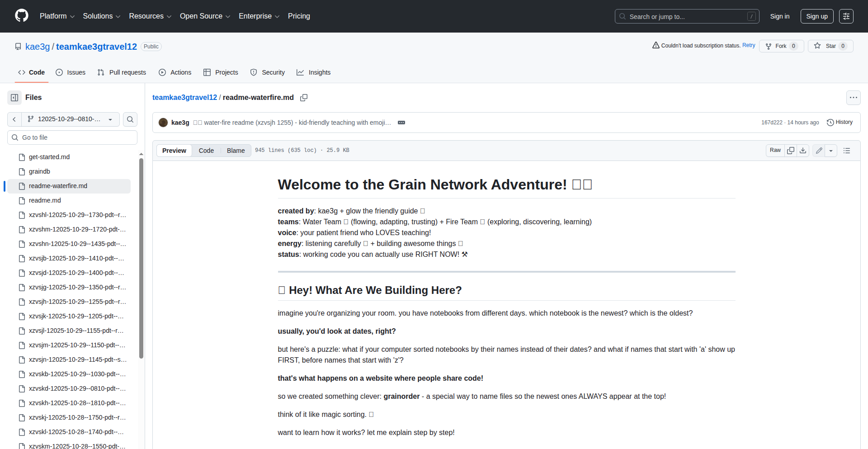
Task: Open the three-dot more file actions
Action: point(853,98)
